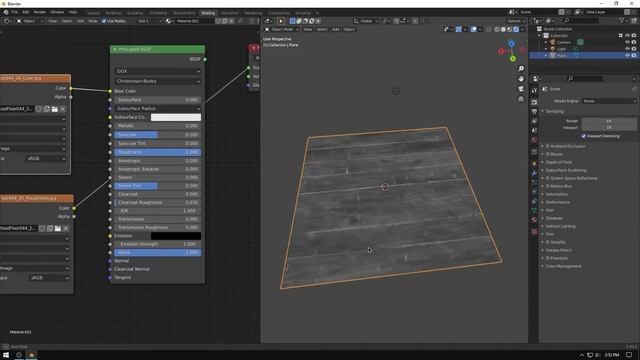The image size is (640, 360).
Task: Select material preview viewport shading mode
Action: [509, 29]
